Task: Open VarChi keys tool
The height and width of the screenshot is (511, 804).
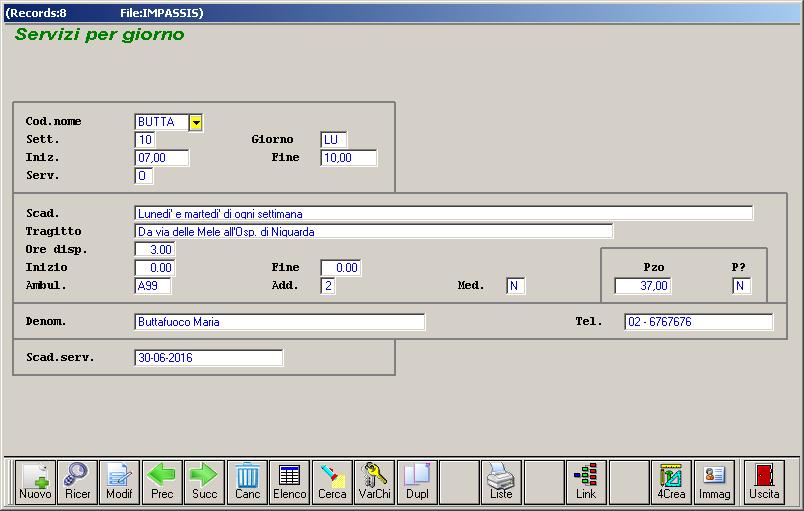Action: [374, 482]
